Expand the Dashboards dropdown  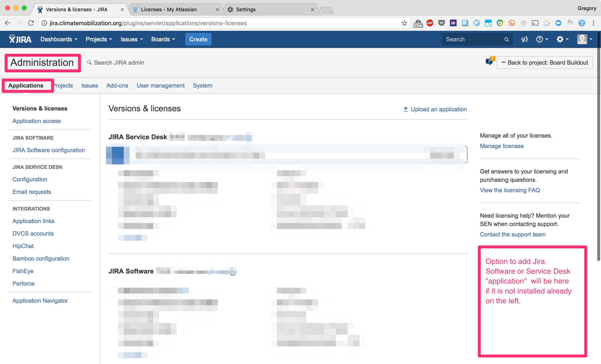coord(59,39)
